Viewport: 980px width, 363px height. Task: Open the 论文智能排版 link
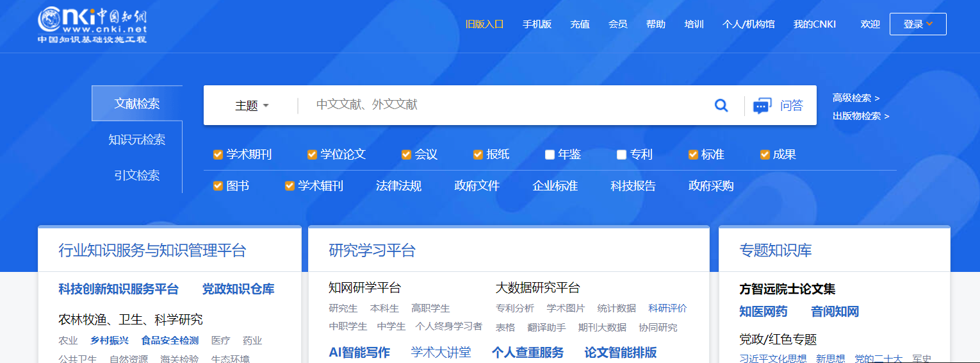(621, 353)
